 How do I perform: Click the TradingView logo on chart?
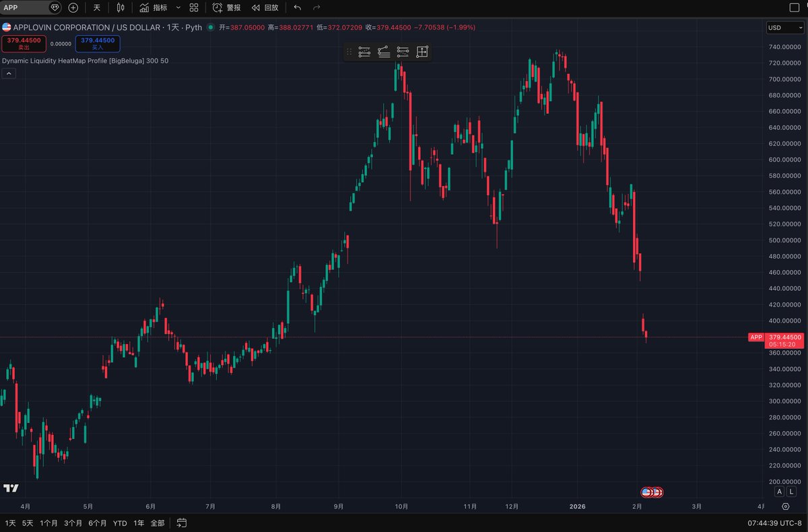click(x=10, y=488)
